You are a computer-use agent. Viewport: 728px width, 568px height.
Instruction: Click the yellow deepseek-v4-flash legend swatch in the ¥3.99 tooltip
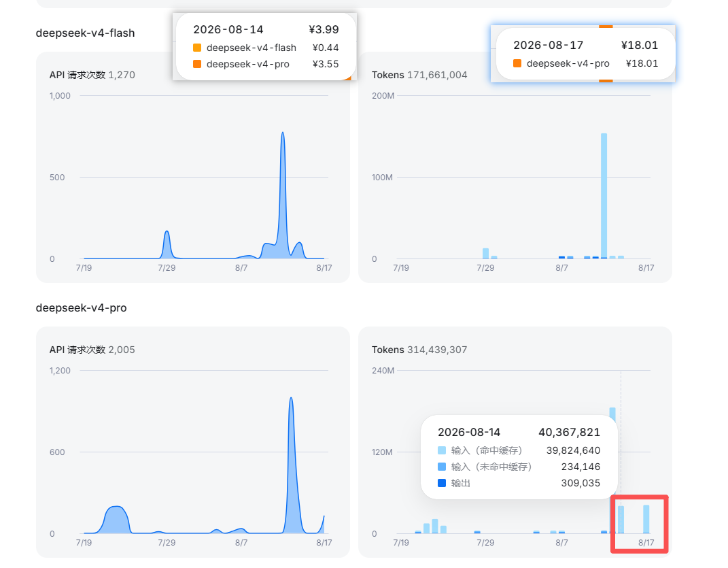[x=197, y=48]
